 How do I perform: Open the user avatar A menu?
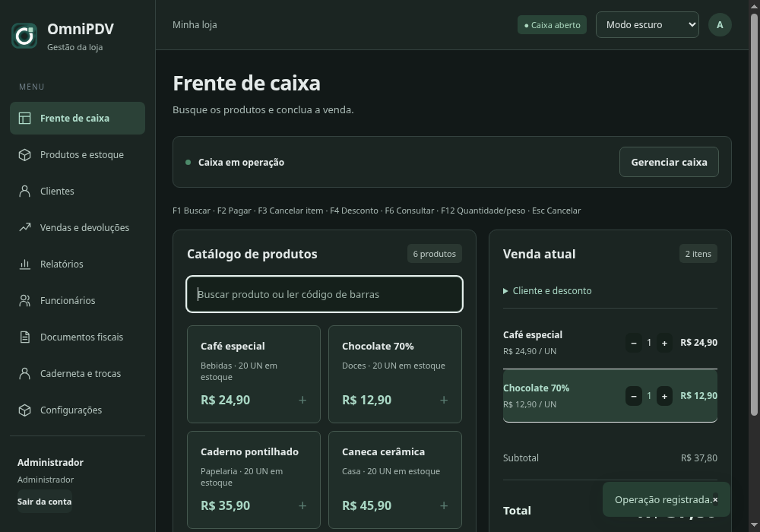(720, 25)
